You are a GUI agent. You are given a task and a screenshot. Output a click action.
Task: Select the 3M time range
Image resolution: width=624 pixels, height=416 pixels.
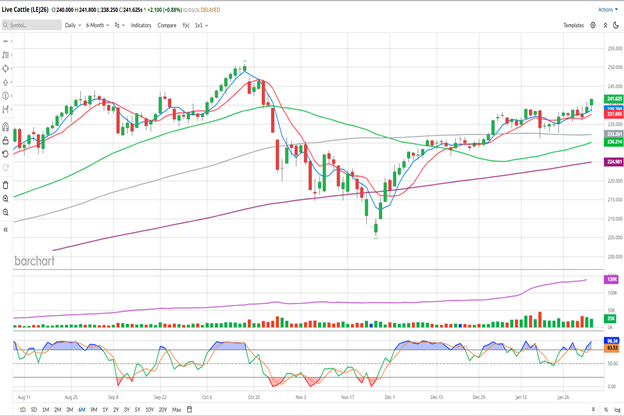click(70, 409)
